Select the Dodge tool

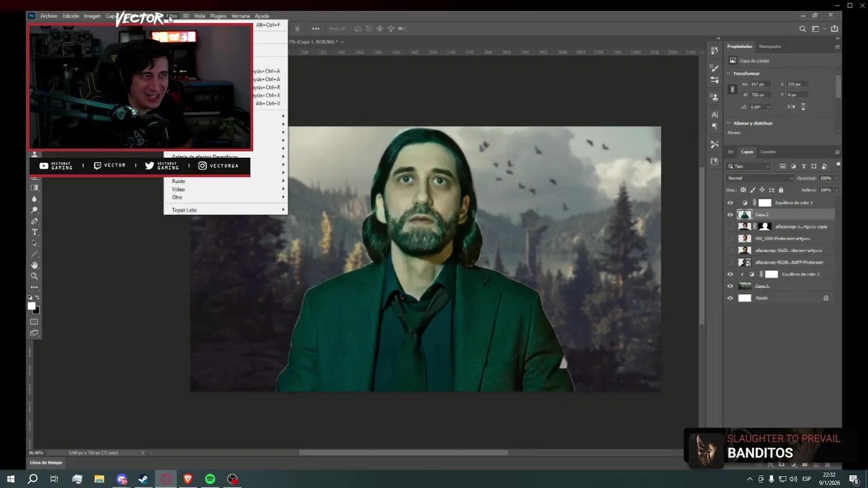(x=35, y=209)
